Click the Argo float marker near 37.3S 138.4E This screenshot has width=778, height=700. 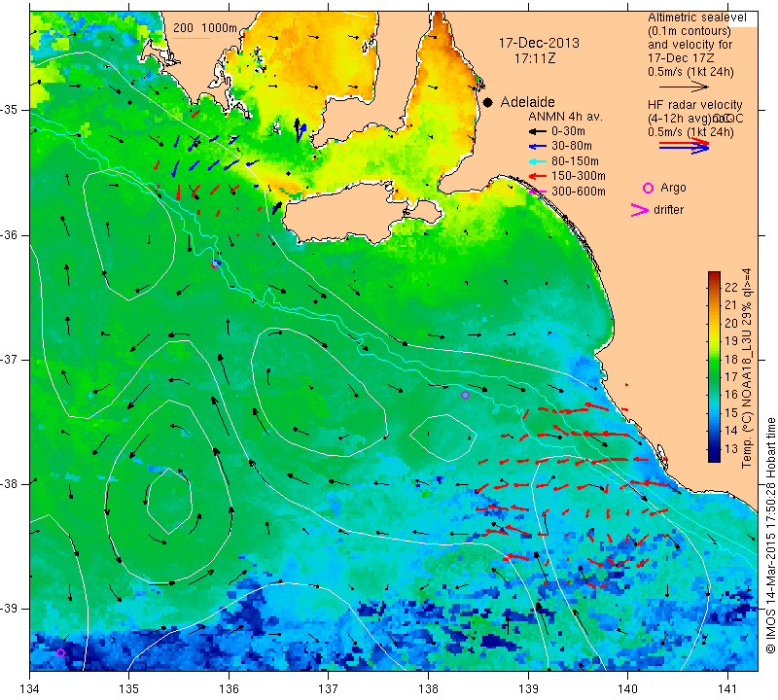coord(465,396)
